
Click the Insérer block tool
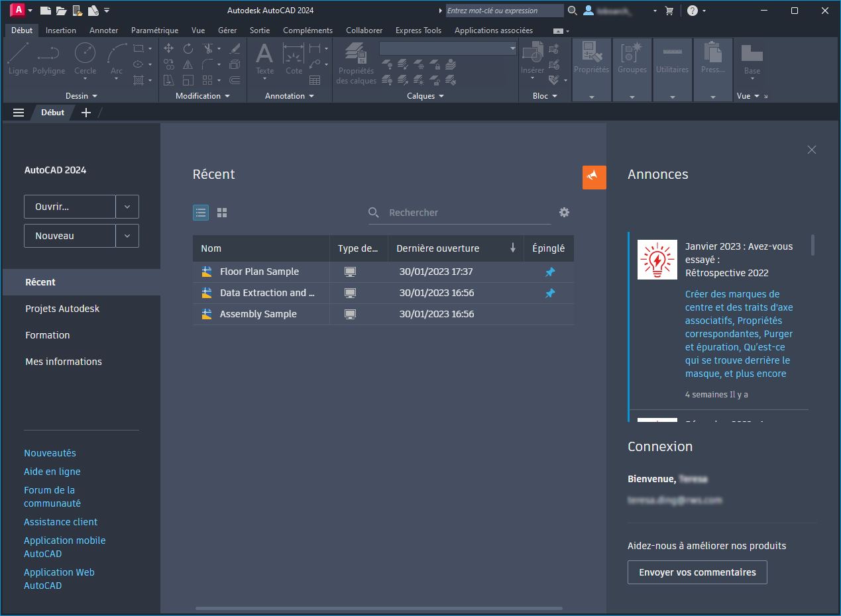(532, 60)
